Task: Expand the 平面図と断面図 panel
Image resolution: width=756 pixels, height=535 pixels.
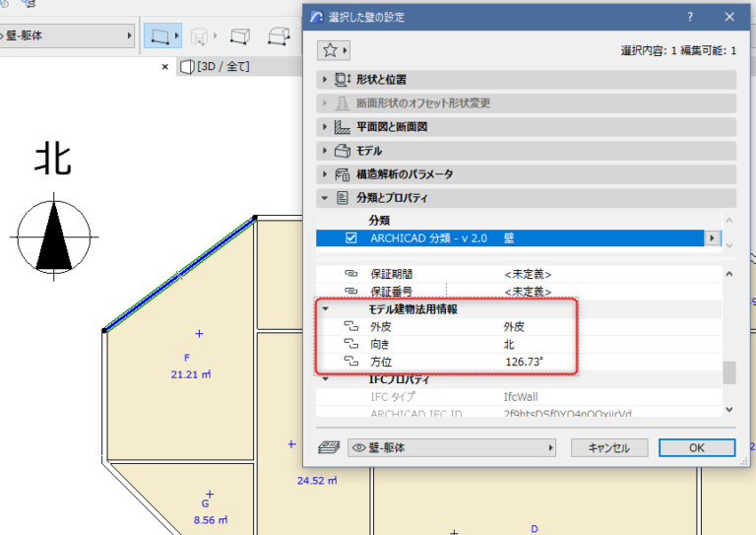Action: click(325, 127)
